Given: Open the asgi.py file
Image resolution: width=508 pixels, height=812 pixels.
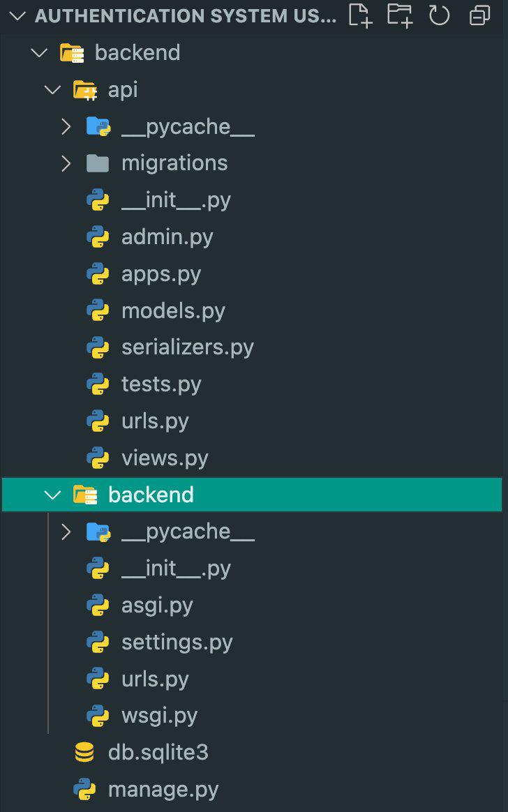Looking at the screenshot, I should 157,606.
